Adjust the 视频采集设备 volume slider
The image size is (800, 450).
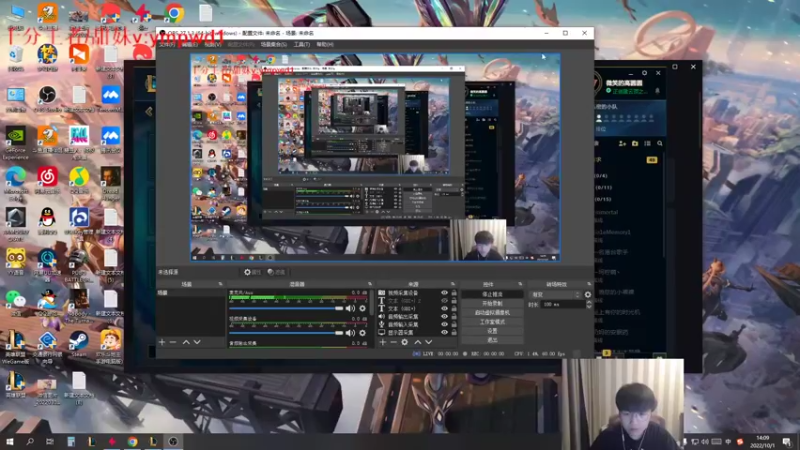coord(286,333)
